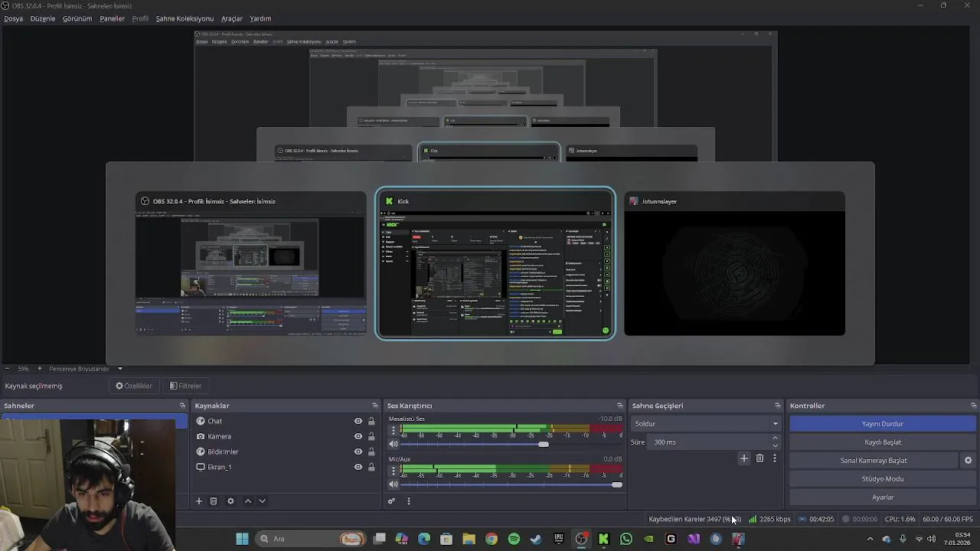Click the Windows taskbar search box
The width and height of the screenshot is (980, 551).
(310, 539)
